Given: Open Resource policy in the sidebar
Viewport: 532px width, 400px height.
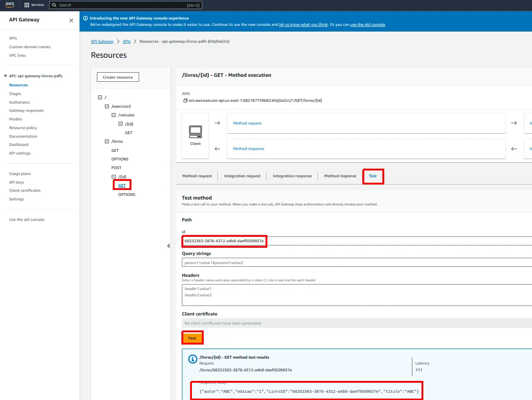Looking at the screenshot, I should (x=23, y=128).
